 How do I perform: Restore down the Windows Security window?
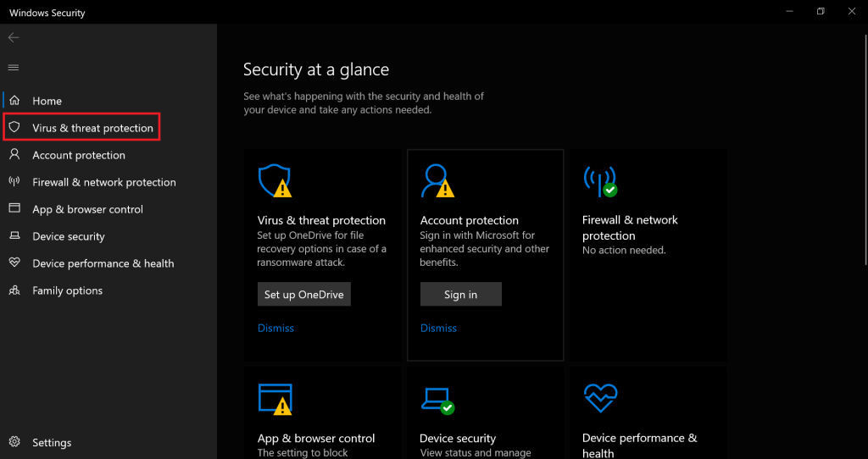pyautogui.click(x=821, y=12)
